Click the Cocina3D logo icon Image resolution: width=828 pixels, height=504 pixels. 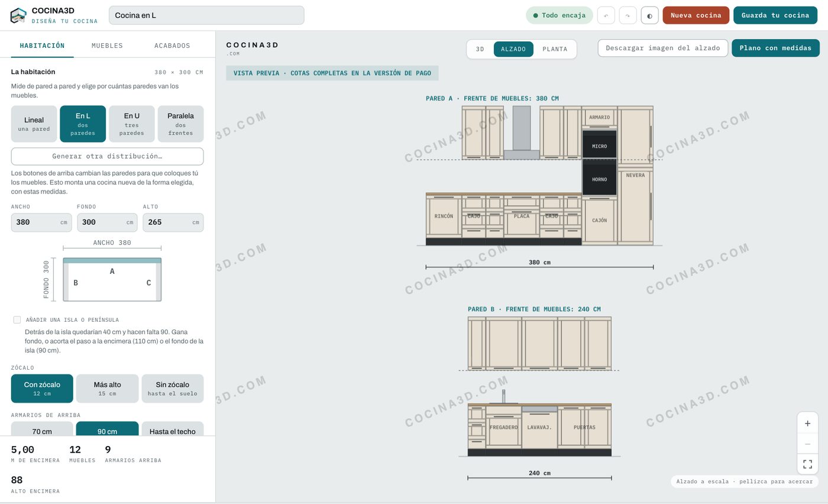tap(18, 15)
